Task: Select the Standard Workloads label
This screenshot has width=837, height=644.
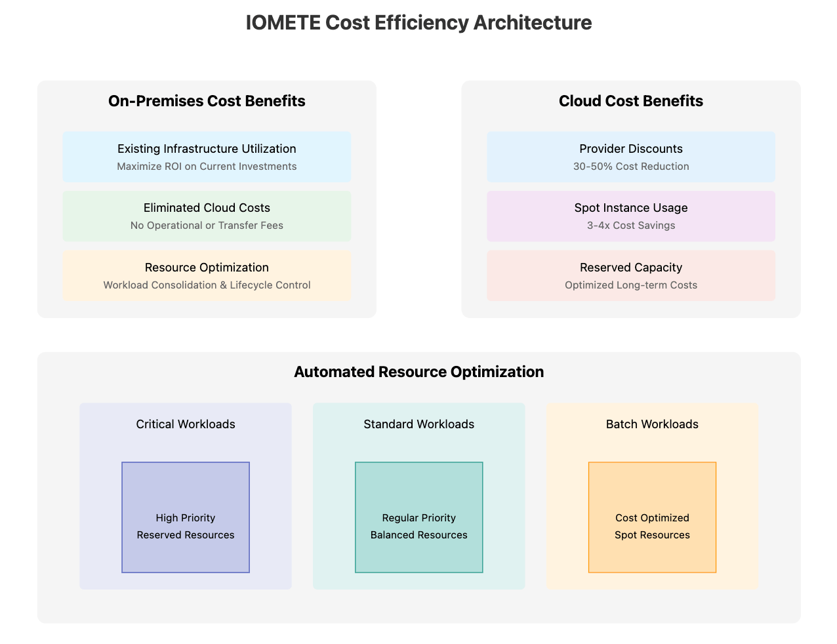Action: (418, 424)
